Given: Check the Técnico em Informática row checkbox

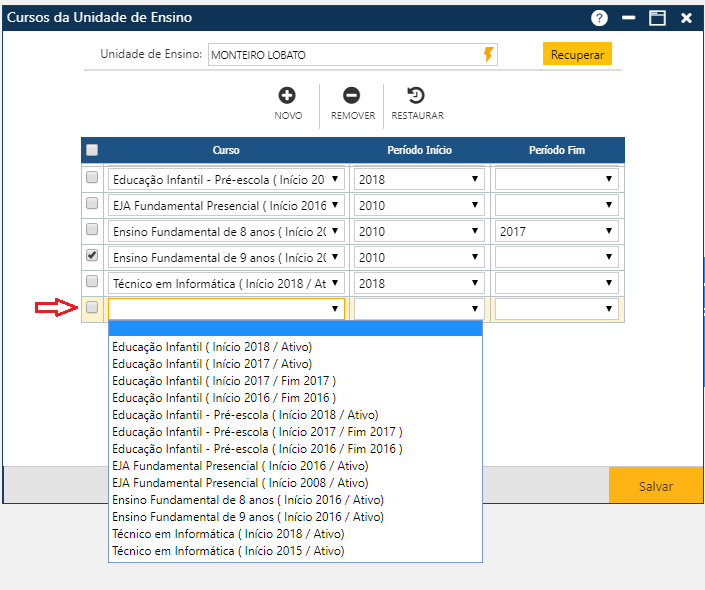Looking at the screenshot, I should click(92, 282).
